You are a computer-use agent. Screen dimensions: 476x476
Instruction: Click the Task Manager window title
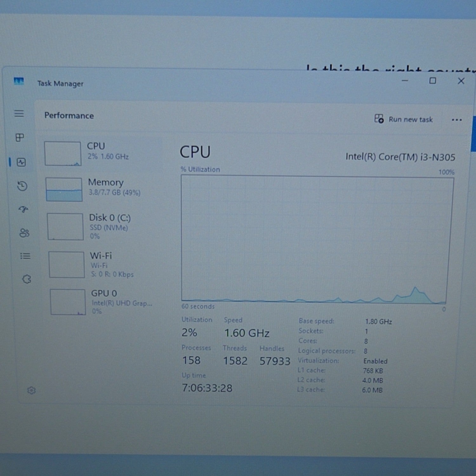click(x=60, y=83)
